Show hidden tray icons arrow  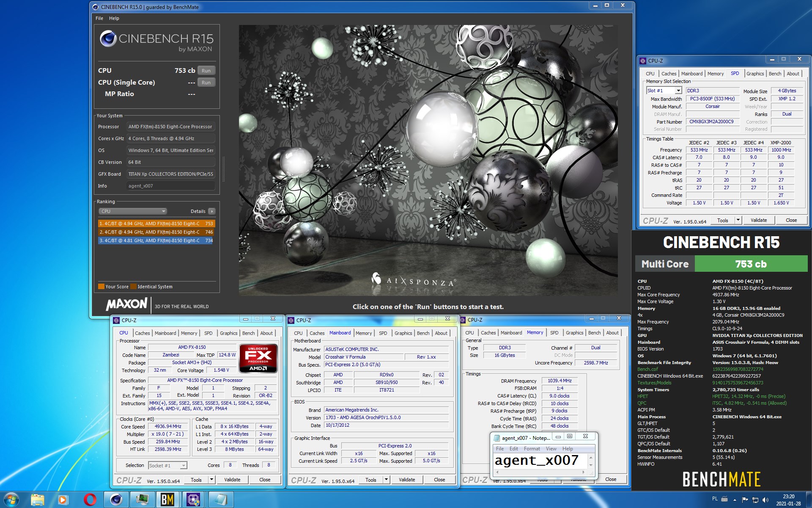(x=735, y=500)
